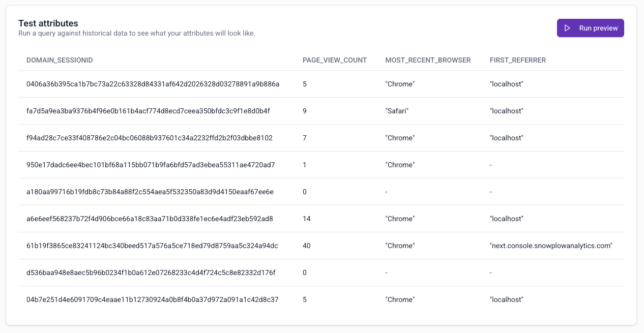Screen dimensions: 644x333
Task: Click "Chrome" in the a6e6eef5 row
Action: click(x=400, y=219)
